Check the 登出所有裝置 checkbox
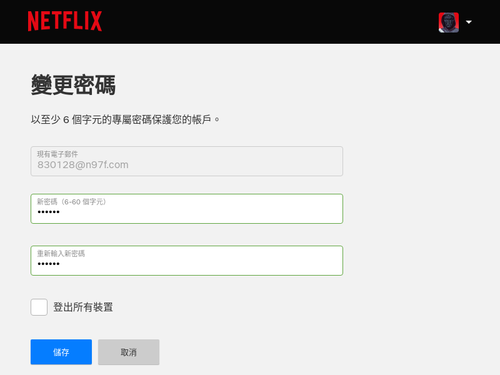Viewport: 500px width, 375px height. (39, 307)
